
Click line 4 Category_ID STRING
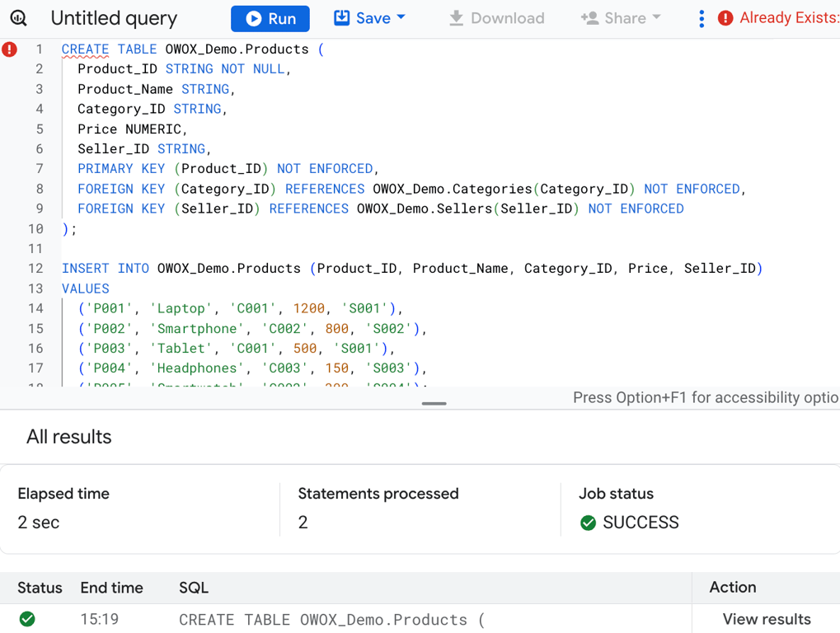coord(153,109)
